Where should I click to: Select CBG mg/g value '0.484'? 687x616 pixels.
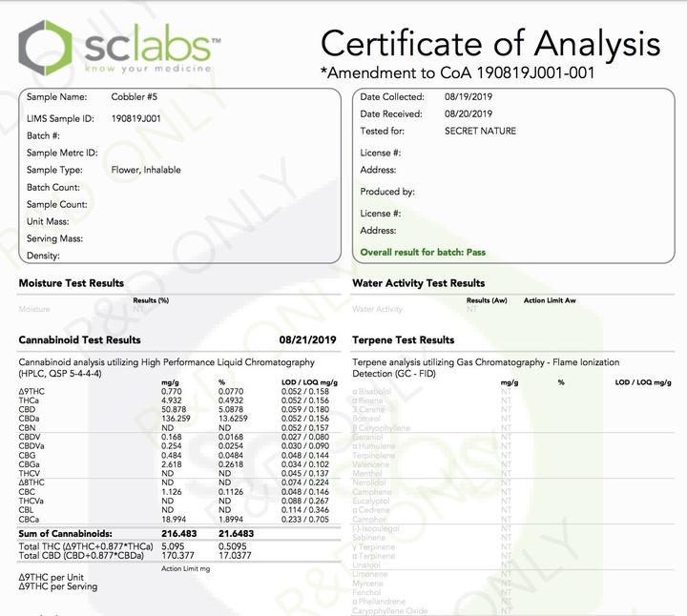[x=172, y=455]
